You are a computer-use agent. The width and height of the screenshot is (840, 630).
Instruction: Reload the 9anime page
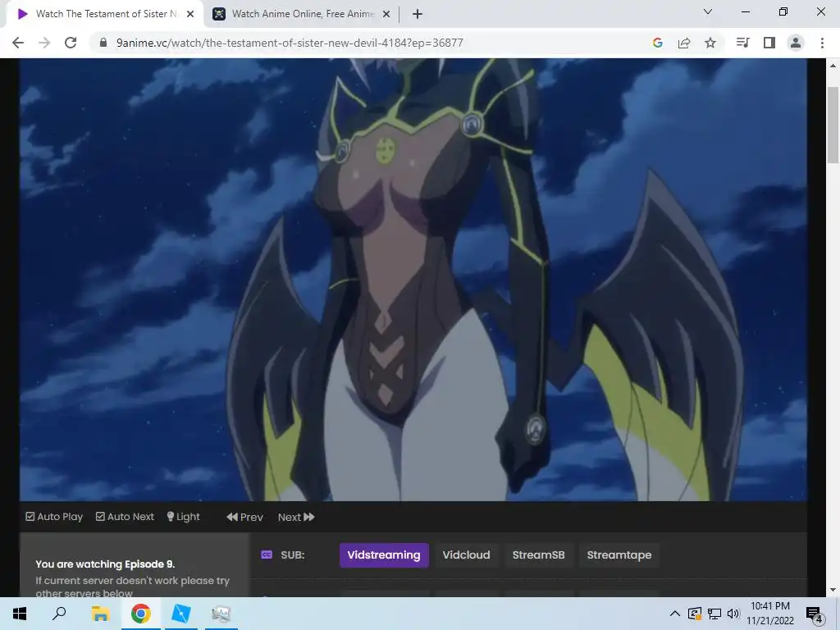coord(71,43)
